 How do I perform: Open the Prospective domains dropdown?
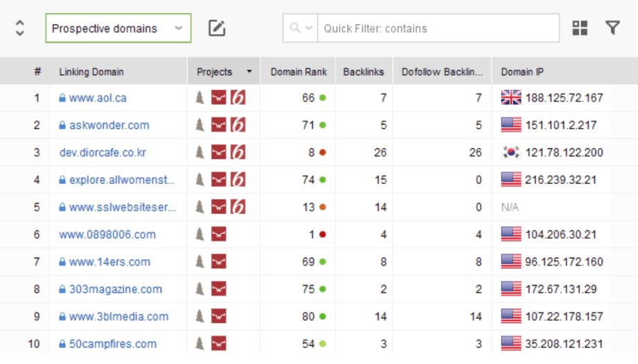118,28
